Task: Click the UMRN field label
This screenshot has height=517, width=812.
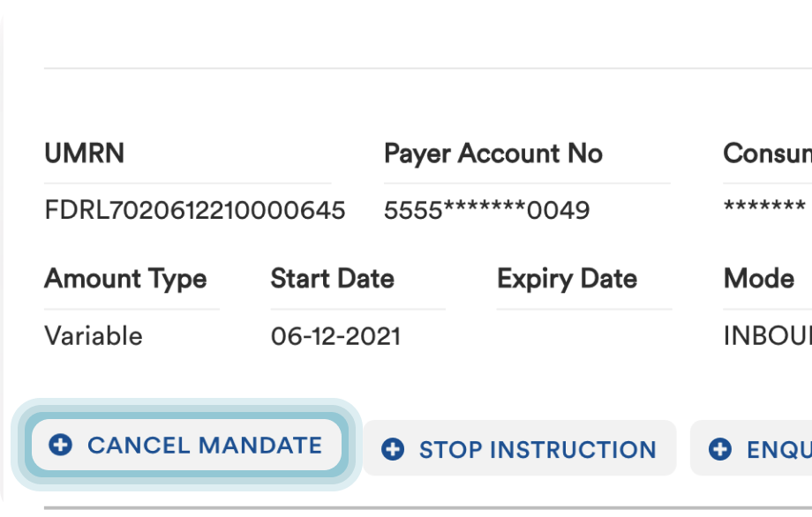Action: coord(85,154)
